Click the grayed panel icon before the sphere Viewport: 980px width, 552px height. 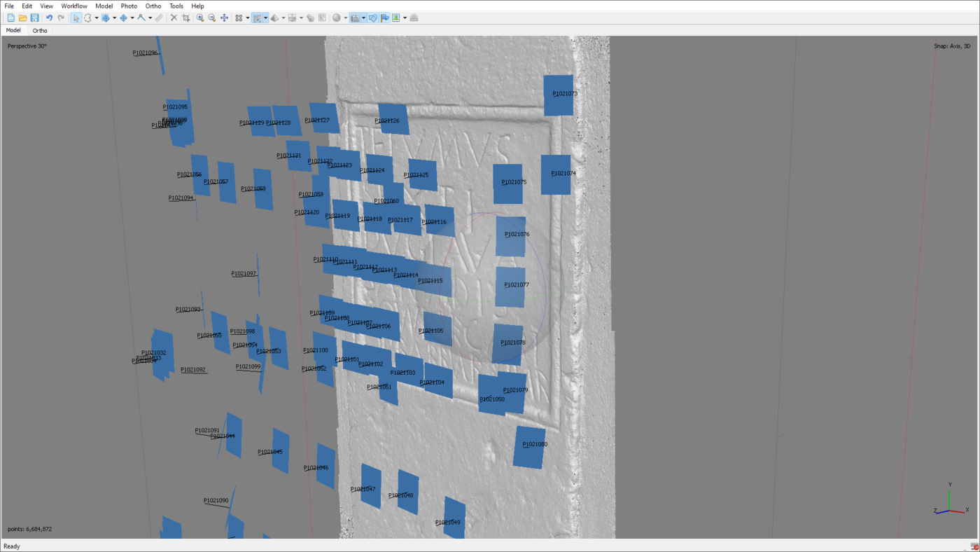(x=322, y=18)
